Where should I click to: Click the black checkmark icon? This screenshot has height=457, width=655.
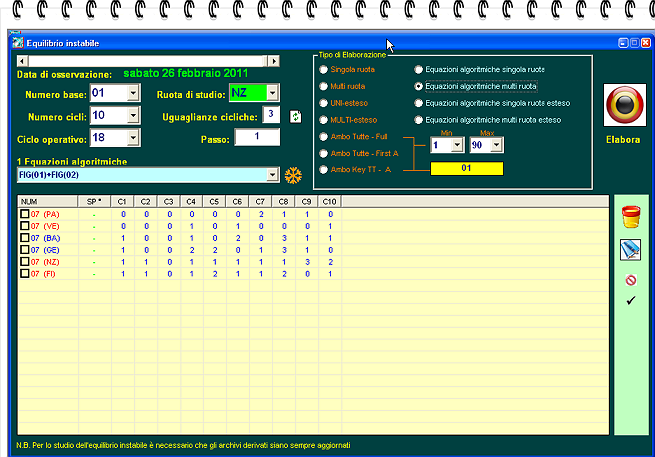click(x=630, y=300)
